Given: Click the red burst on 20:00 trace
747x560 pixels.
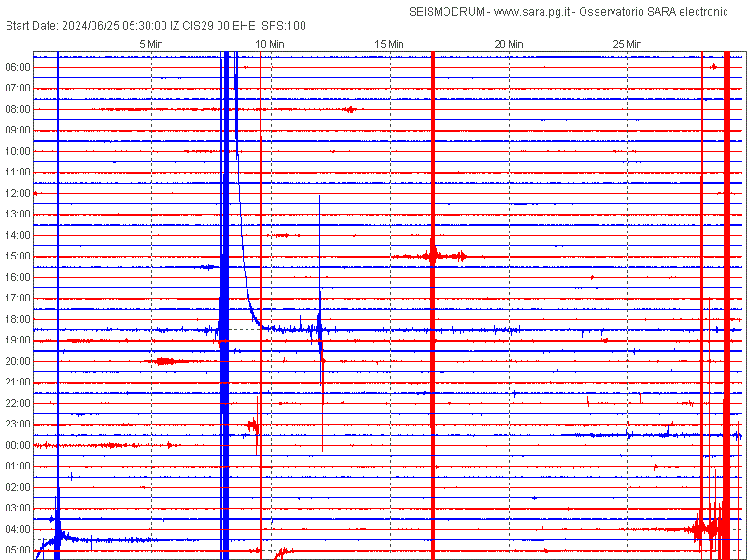Looking at the screenshot, I should (x=167, y=361).
